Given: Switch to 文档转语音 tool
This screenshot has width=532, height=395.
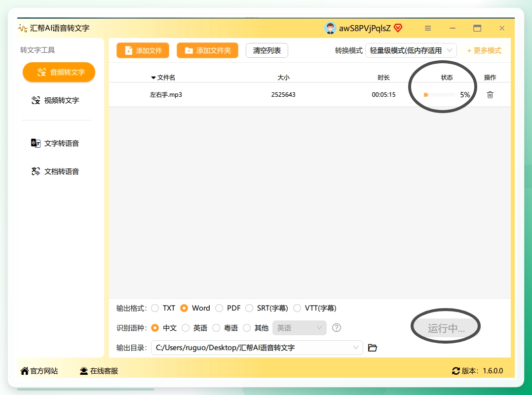Looking at the screenshot, I should (55, 171).
